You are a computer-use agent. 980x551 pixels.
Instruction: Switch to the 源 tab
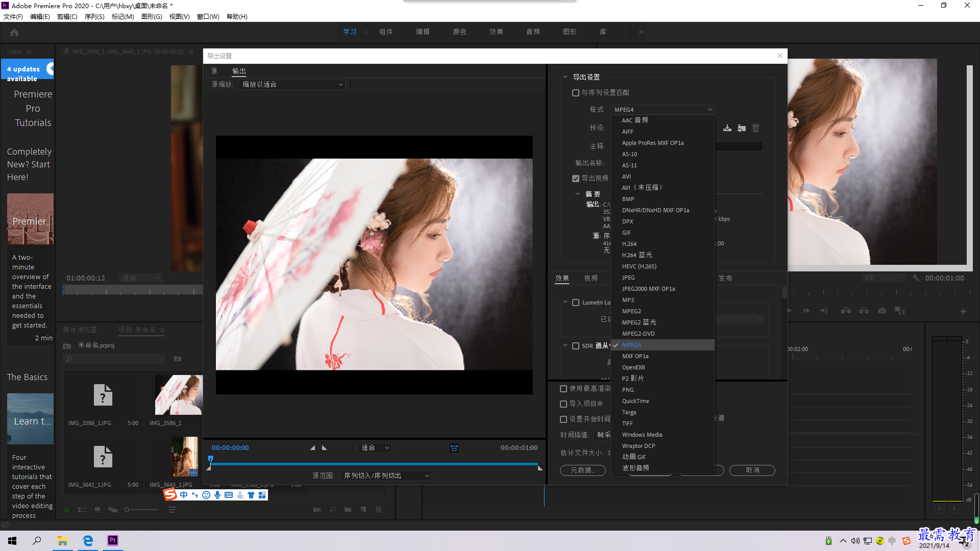click(x=214, y=71)
